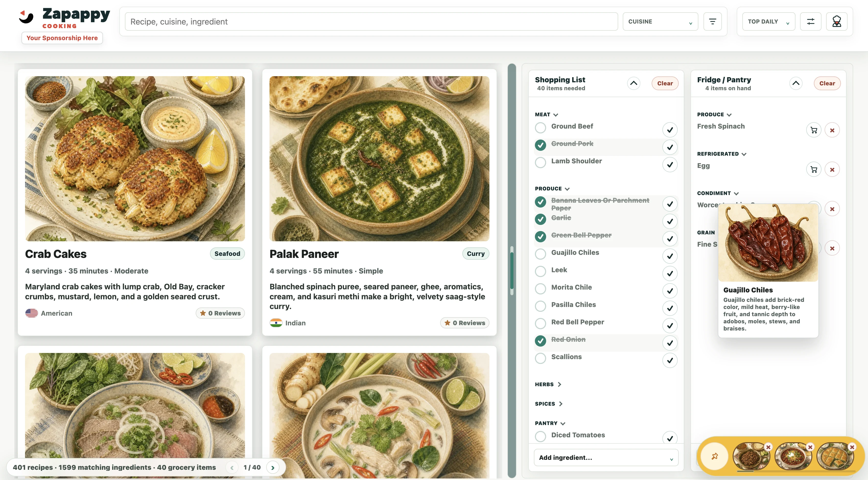The height and width of the screenshot is (480, 868).
Task: Collapse the Fridge / Pantry Produce category
Action: pyautogui.click(x=714, y=115)
